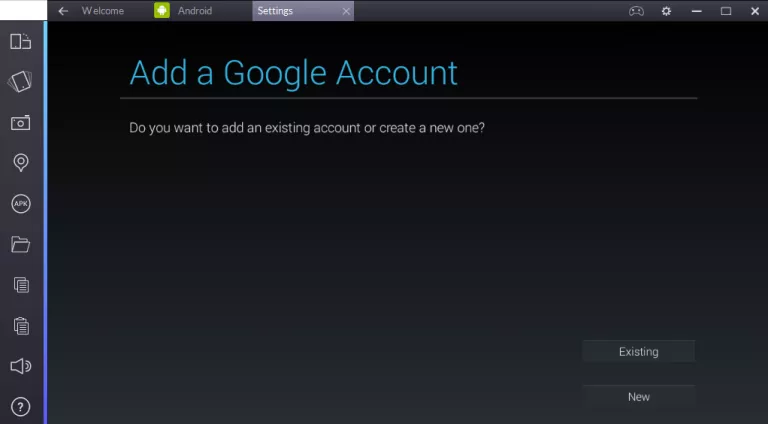769x424 pixels.
Task: Click the green Android robot icon
Action: [162, 10]
